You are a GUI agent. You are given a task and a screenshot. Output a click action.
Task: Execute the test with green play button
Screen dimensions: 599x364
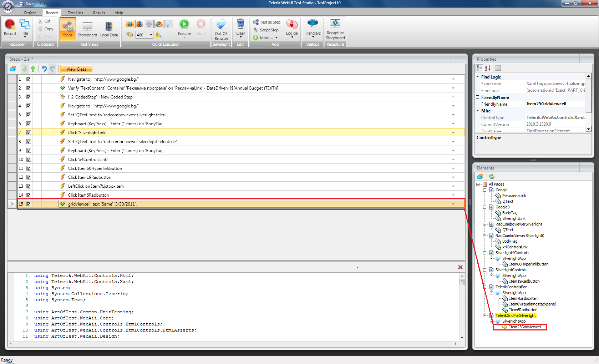[184, 24]
